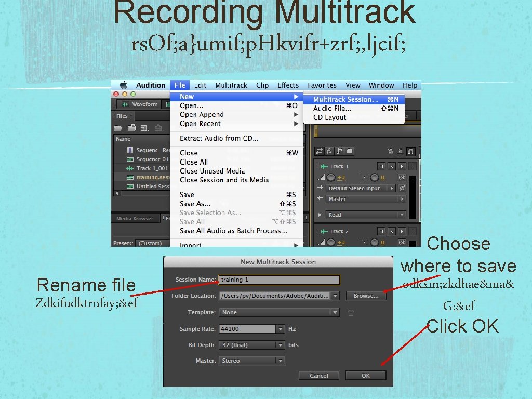
Task: Expand Open Recent submenu
Action: 236,124
